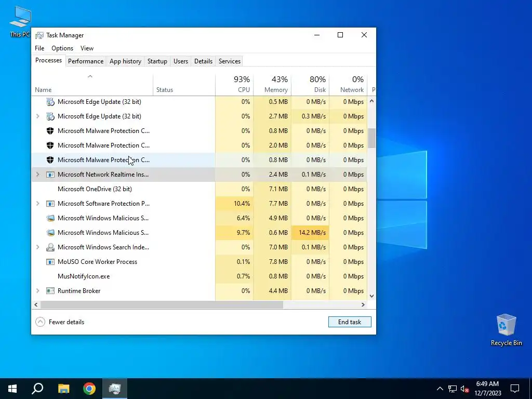Click the End task button
Image resolution: width=532 pixels, height=399 pixels.
pos(350,322)
